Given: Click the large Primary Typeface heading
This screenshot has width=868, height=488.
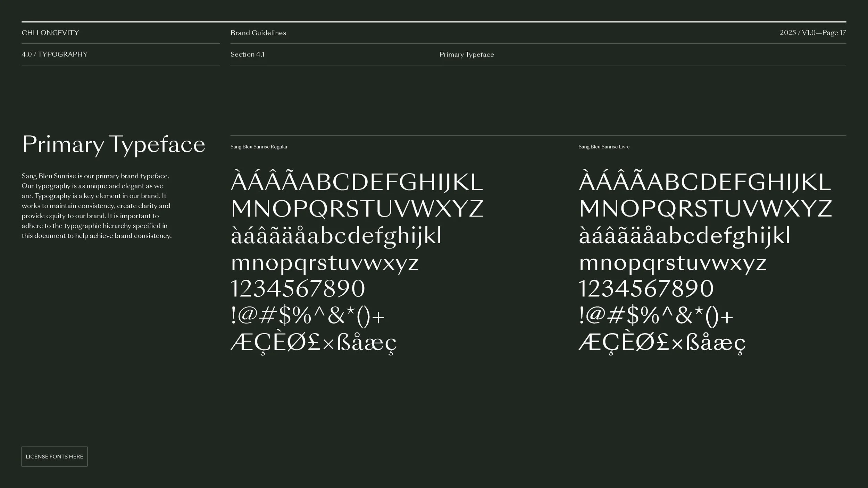Looking at the screenshot, I should click(x=114, y=145).
